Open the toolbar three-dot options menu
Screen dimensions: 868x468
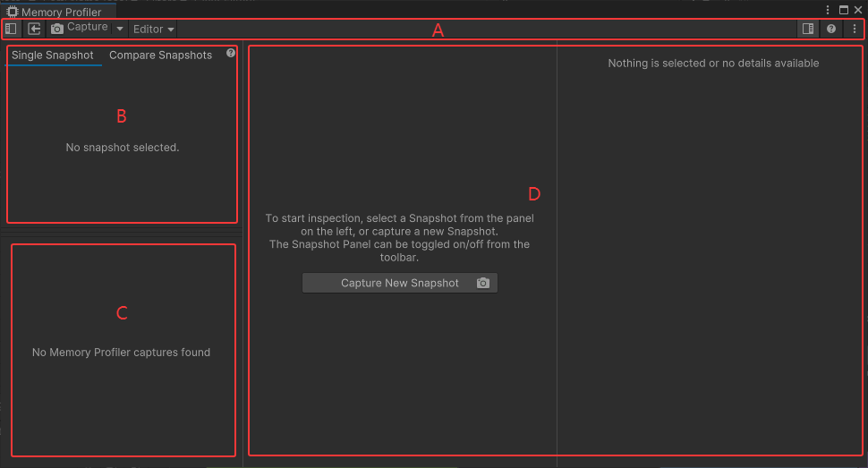(855, 29)
